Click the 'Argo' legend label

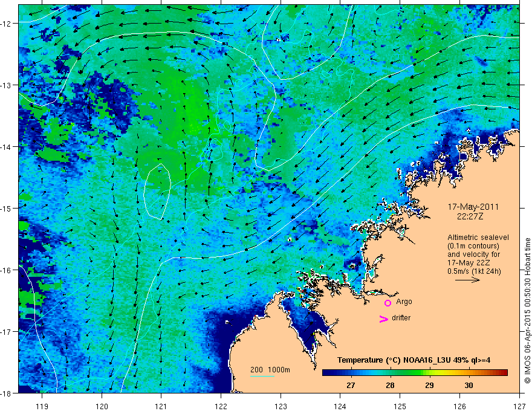pyautogui.click(x=404, y=302)
